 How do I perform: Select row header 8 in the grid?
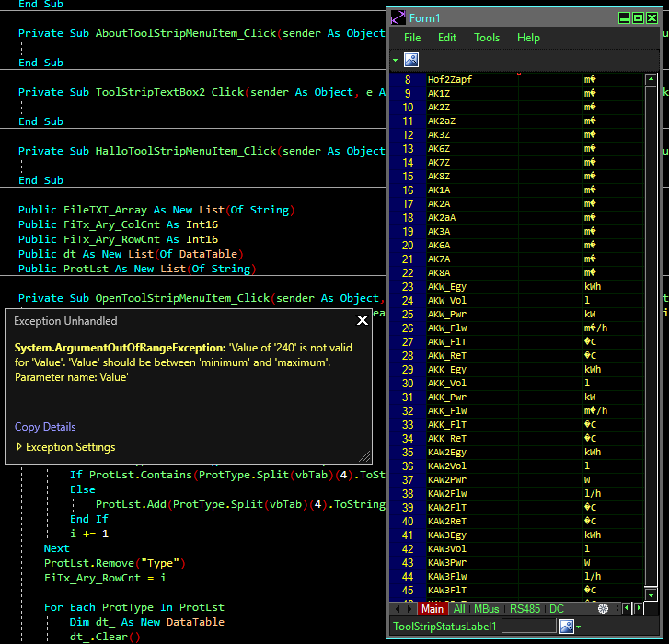[408, 80]
